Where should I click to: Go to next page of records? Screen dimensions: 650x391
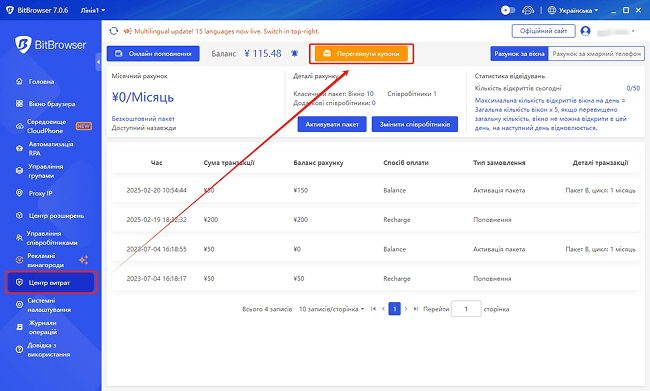(406, 309)
